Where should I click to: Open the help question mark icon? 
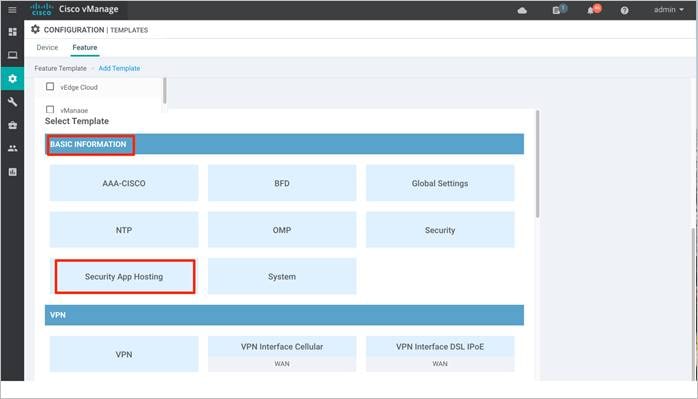click(x=625, y=10)
